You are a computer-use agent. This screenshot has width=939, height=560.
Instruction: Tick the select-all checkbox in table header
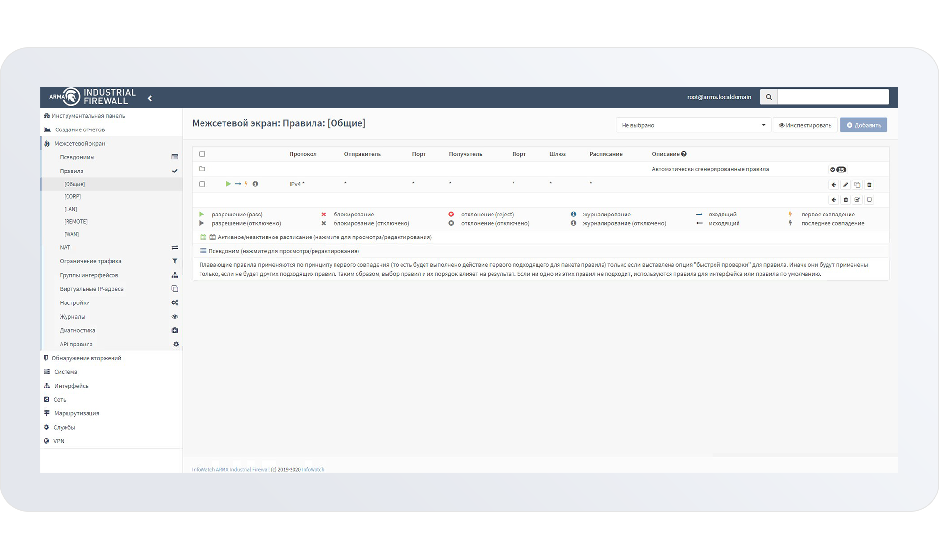point(202,154)
